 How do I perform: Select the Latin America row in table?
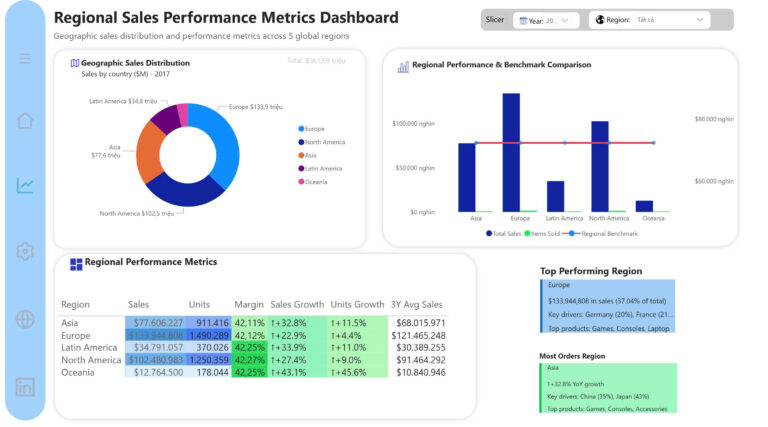tap(90, 347)
